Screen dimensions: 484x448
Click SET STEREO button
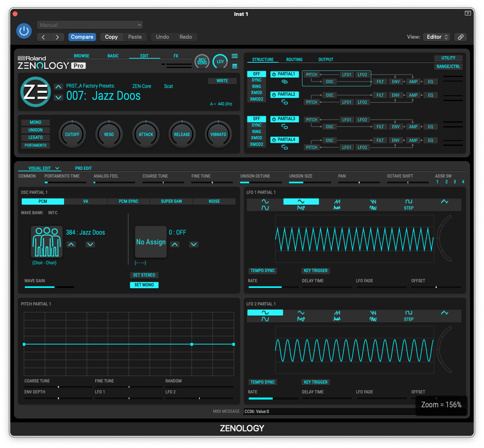click(x=144, y=275)
